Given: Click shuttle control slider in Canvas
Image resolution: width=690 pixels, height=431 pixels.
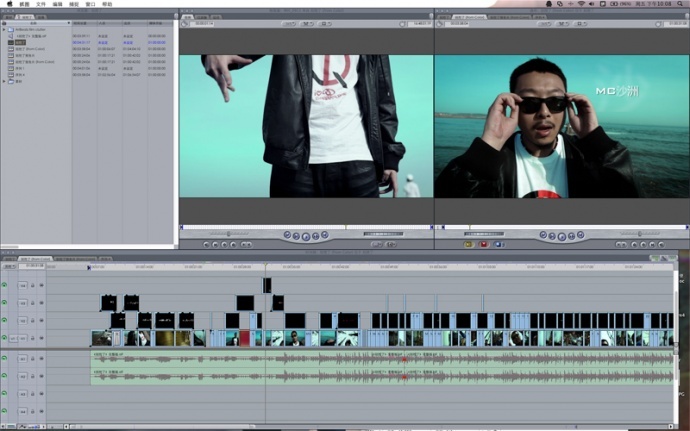Looking at the screenshot, I should pyautogui.click(x=639, y=234).
